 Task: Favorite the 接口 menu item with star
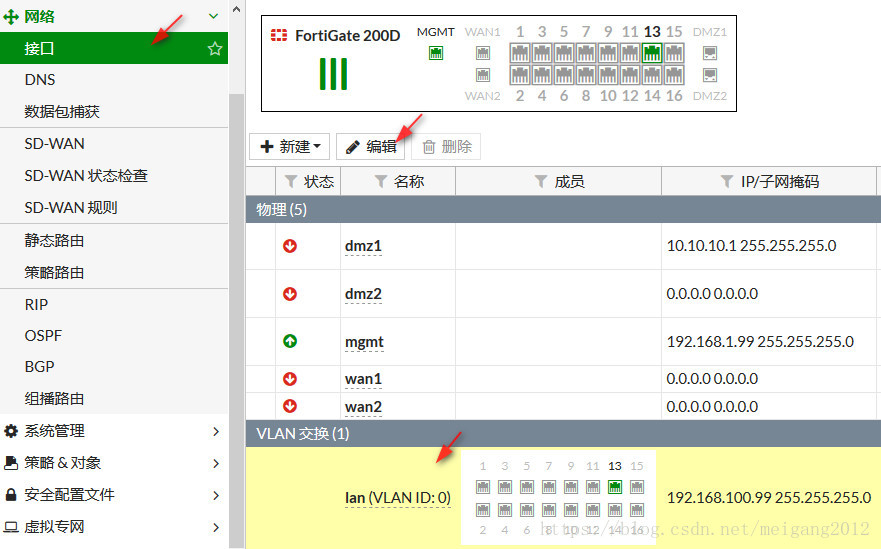pos(215,48)
